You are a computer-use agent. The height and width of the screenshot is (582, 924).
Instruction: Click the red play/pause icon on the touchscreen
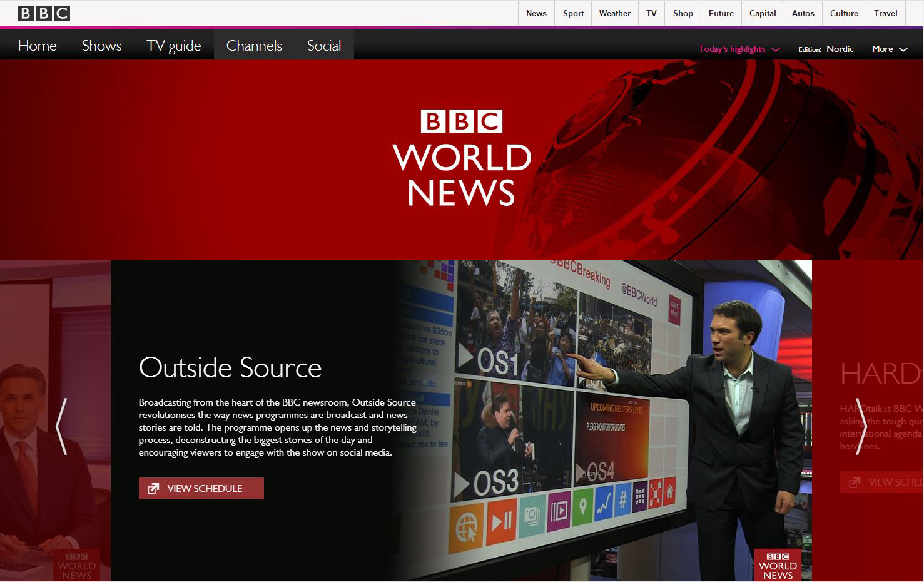pos(502,519)
